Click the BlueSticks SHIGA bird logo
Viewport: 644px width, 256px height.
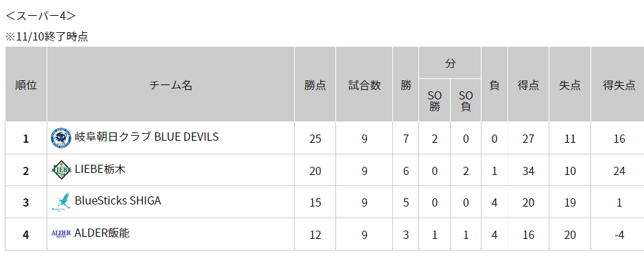[61, 202]
